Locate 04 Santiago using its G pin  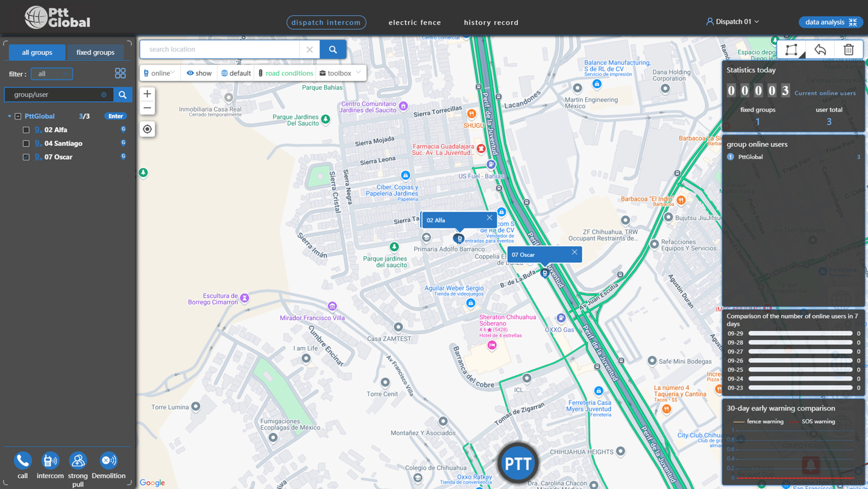124,143
